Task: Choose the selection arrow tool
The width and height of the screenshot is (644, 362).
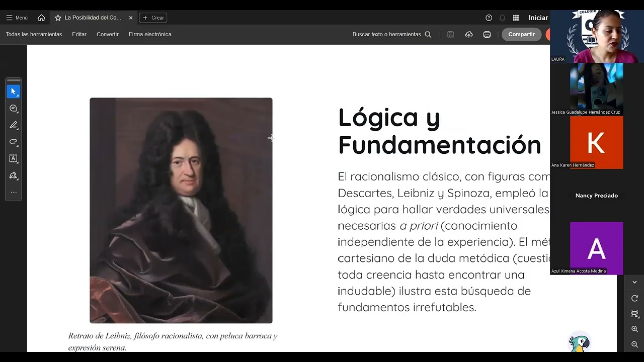Action: (x=14, y=92)
